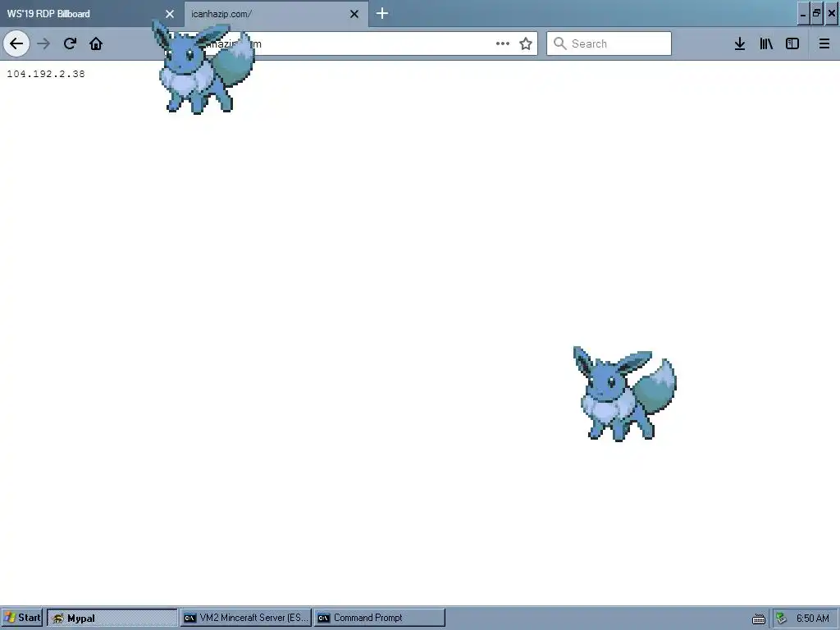Viewport: 840px width, 630px height.
Task: Open the library bookmarks and history icon
Action: [x=766, y=43]
